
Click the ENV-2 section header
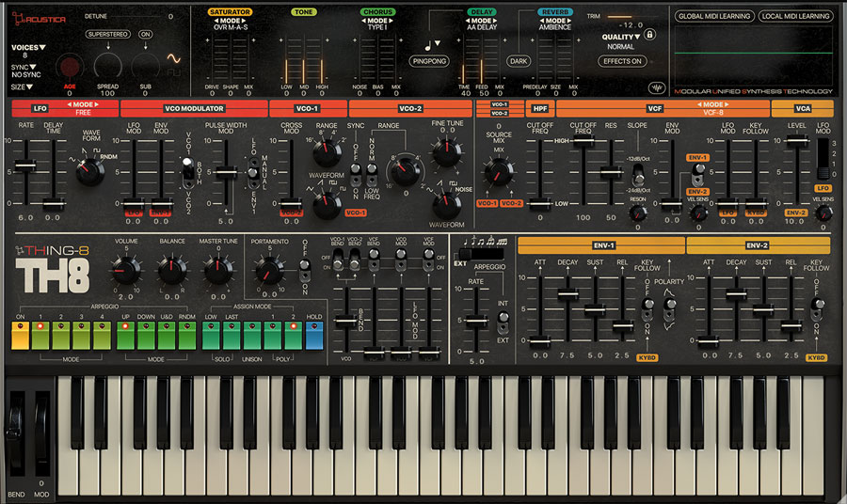pyautogui.click(x=758, y=245)
